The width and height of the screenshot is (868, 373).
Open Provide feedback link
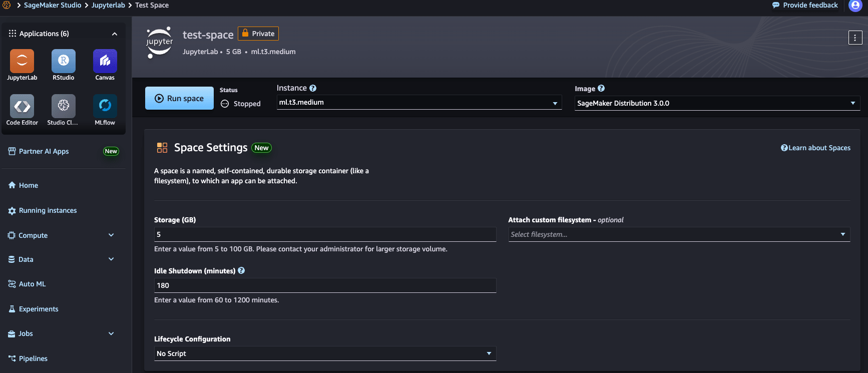805,5
